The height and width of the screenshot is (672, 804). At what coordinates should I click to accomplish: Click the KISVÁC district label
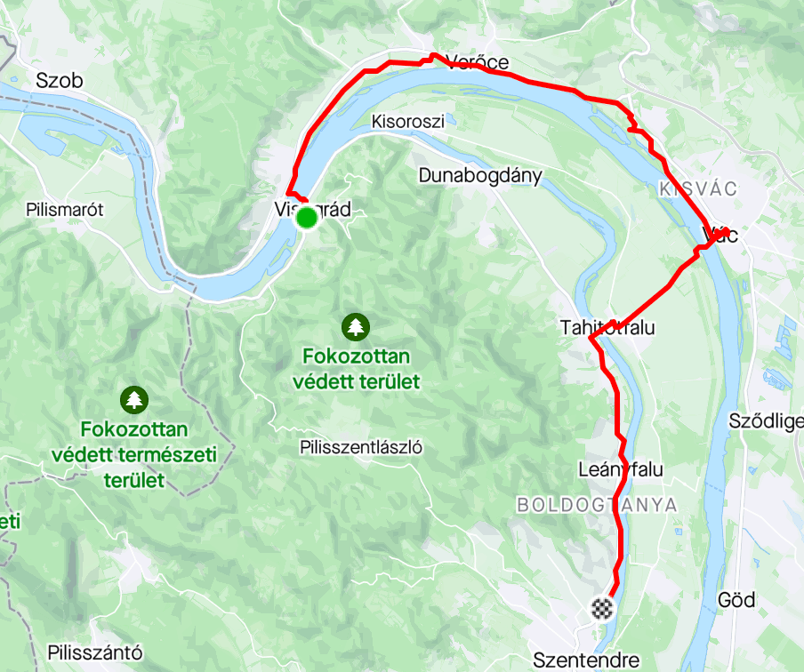(x=698, y=188)
